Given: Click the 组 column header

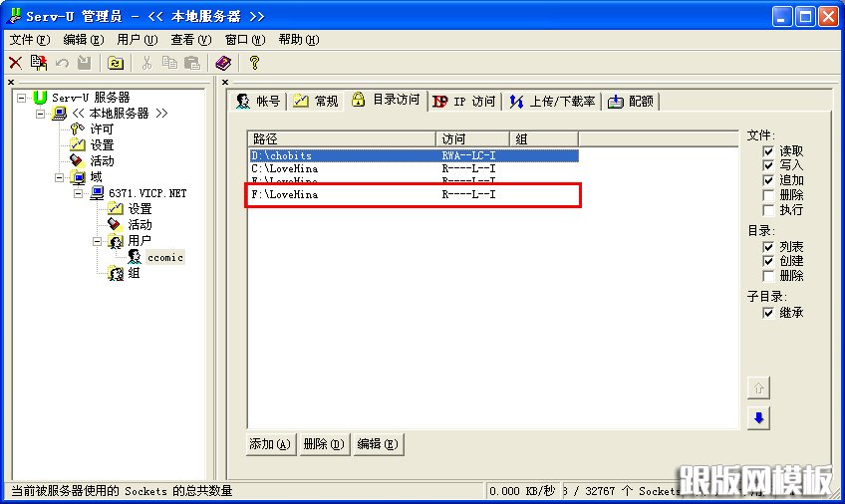Looking at the screenshot, I should click(544, 138).
